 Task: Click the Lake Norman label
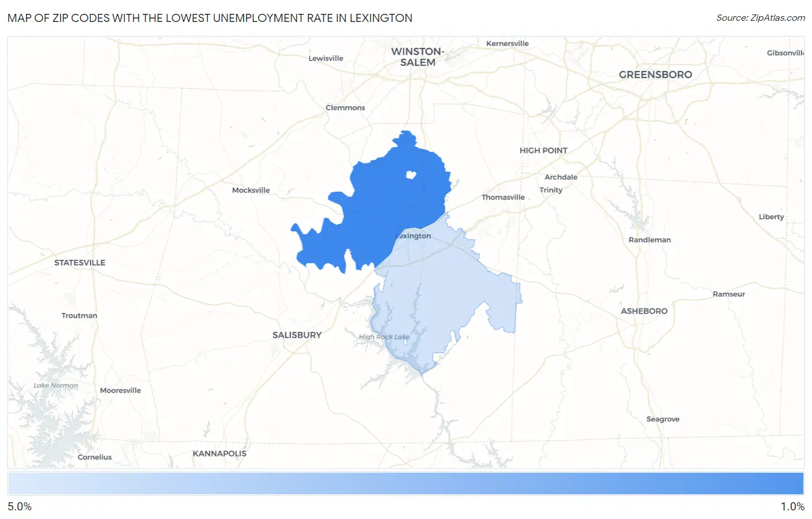55,386
